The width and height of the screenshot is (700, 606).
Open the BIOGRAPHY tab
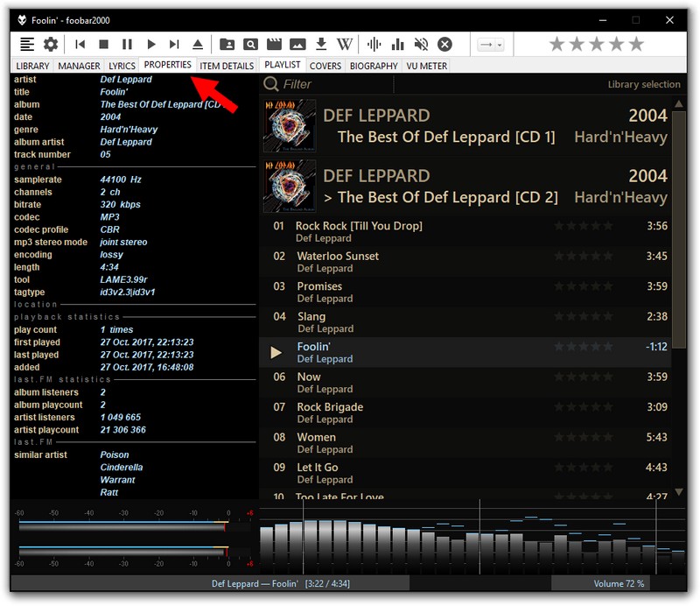coord(374,67)
